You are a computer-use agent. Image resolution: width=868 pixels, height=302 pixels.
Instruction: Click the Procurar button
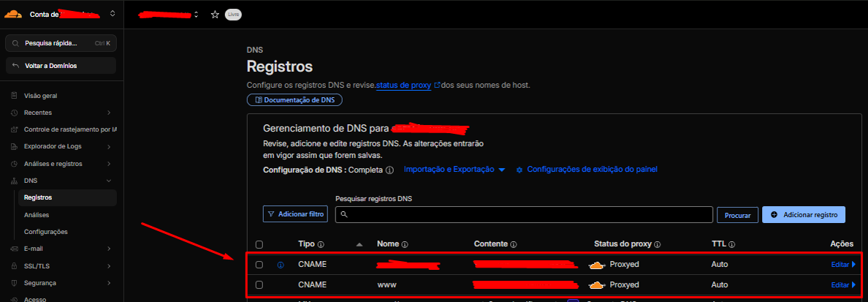coord(737,215)
